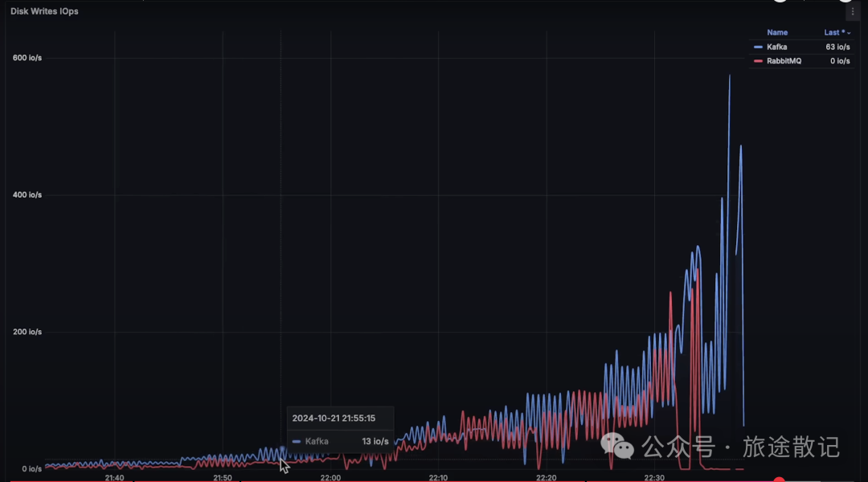This screenshot has height=482, width=868.
Task: Click the 22:10 time axis label
Action: click(438, 477)
